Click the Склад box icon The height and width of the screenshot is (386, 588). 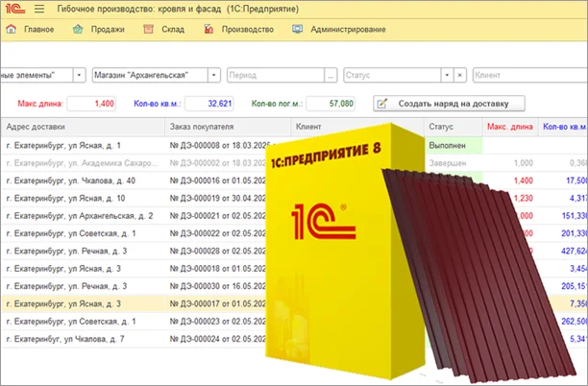coord(149,29)
